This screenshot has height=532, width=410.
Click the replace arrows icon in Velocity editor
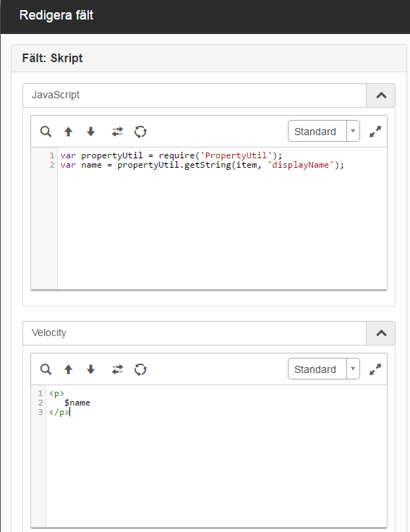(x=117, y=369)
